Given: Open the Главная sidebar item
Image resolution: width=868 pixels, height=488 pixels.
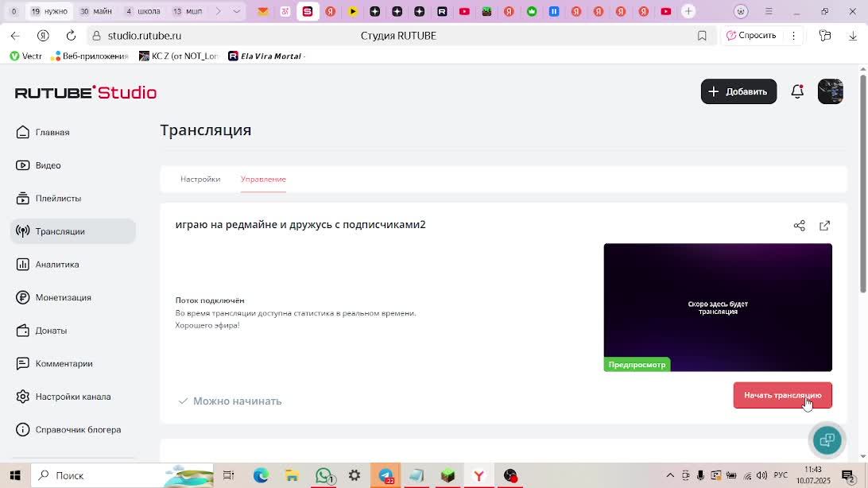Looking at the screenshot, I should (73, 132).
